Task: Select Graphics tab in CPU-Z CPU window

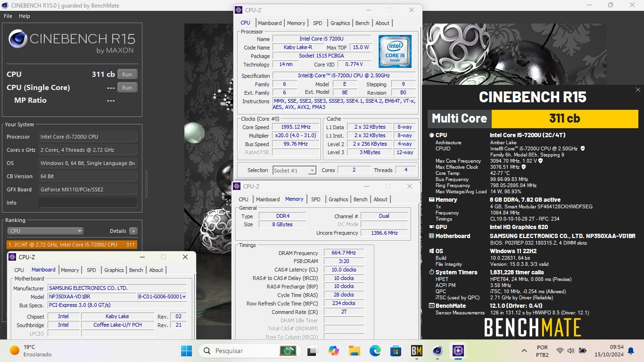Action: click(x=340, y=23)
